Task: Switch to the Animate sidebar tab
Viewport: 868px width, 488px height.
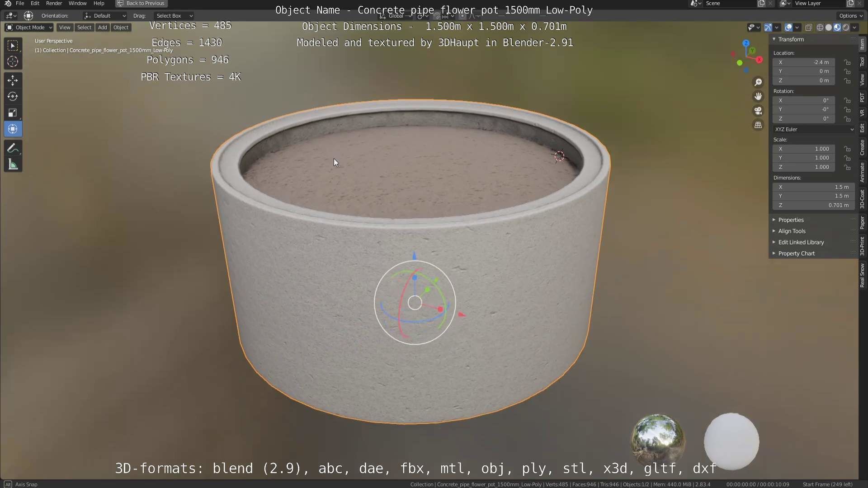Action: pos(863,172)
